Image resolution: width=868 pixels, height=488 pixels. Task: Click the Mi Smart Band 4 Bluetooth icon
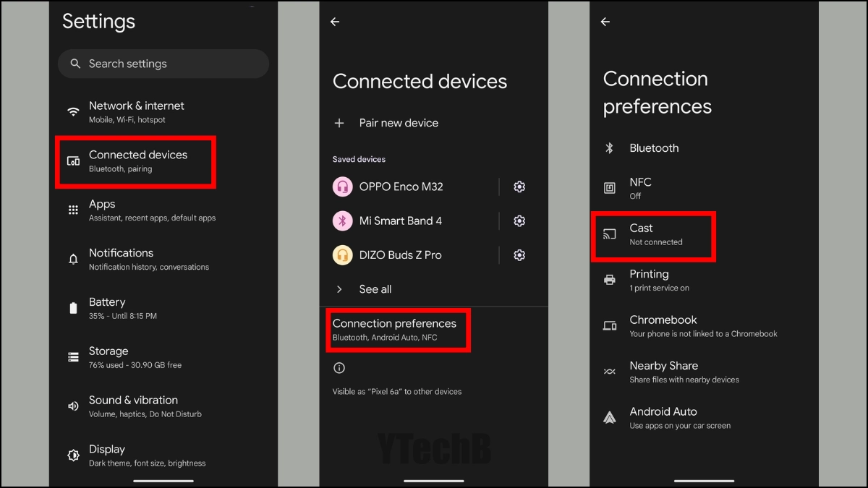pos(342,221)
